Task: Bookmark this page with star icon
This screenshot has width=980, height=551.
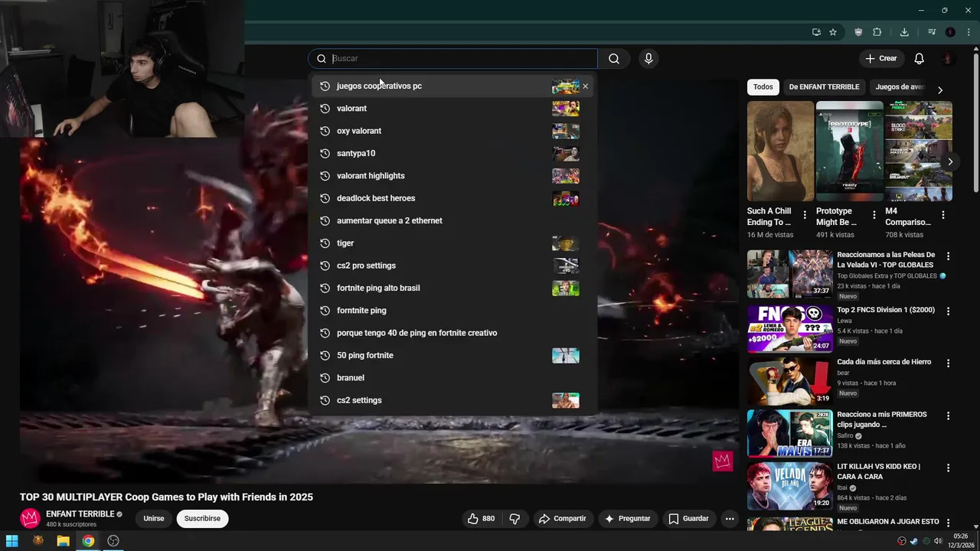Action: tap(833, 32)
